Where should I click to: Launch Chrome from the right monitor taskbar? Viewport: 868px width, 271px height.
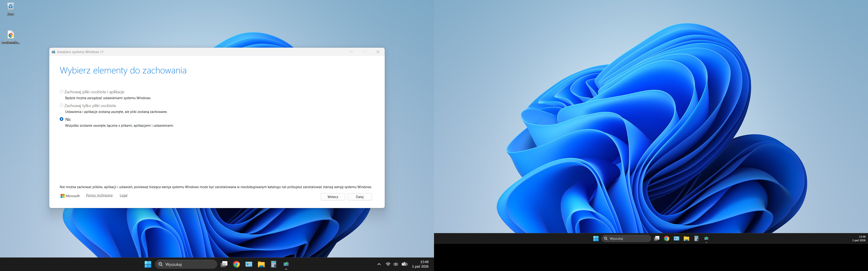coord(667,238)
